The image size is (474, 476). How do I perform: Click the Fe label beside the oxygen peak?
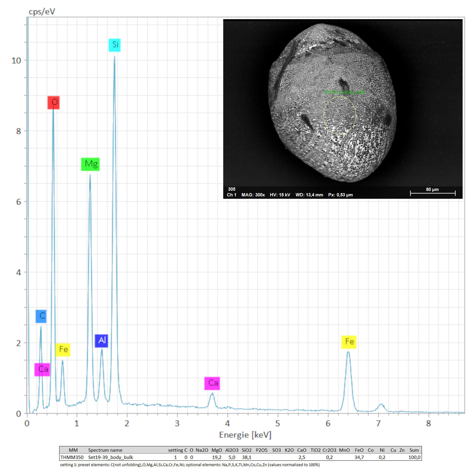click(63, 350)
